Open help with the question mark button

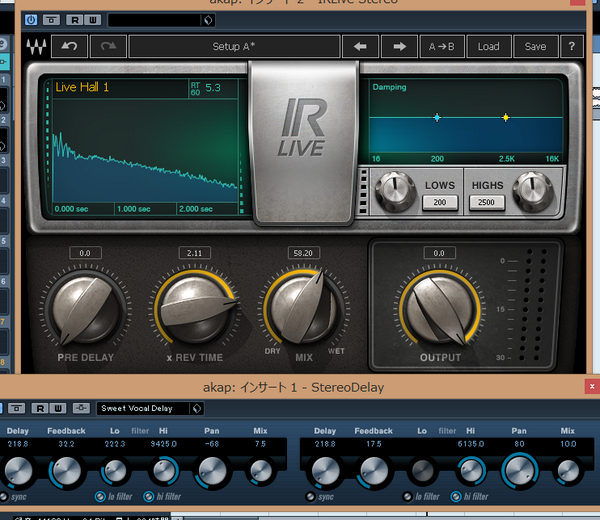pyautogui.click(x=572, y=47)
